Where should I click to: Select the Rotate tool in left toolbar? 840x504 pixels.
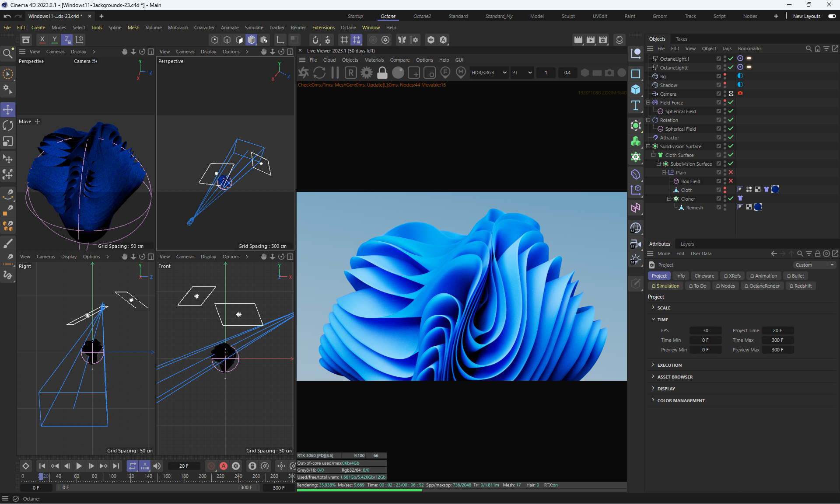pyautogui.click(x=8, y=126)
